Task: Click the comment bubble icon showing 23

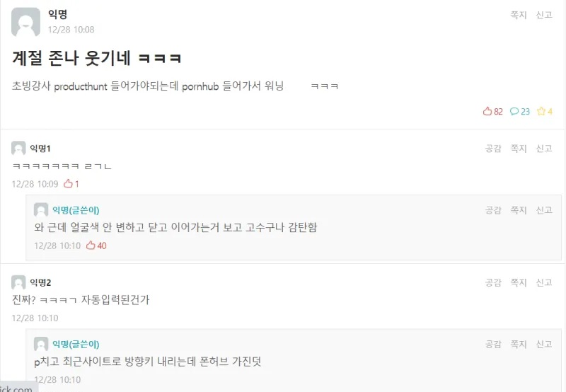Action: point(514,111)
